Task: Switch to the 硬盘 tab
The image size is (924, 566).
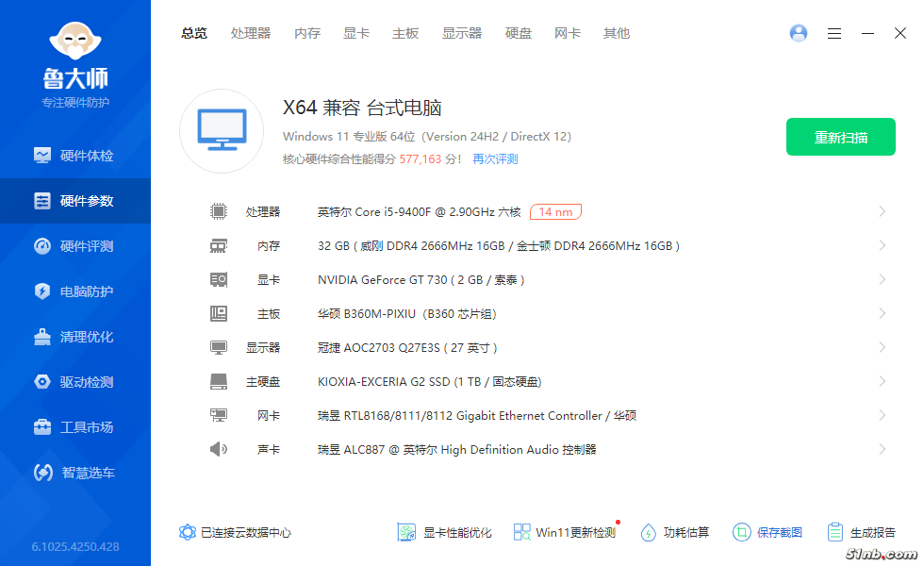Action: click(519, 34)
